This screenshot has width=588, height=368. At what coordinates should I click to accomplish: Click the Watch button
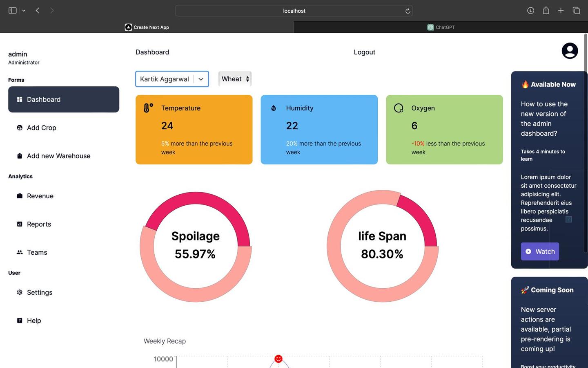pyautogui.click(x=540, y=251)
